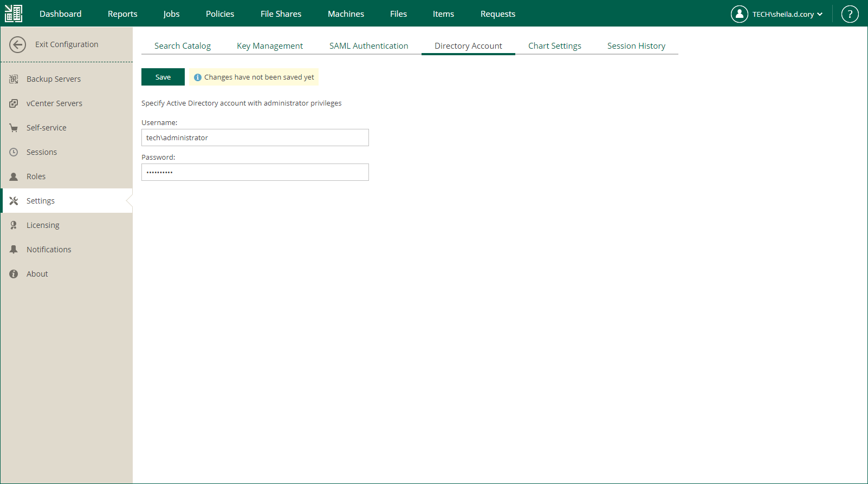Image resolution: width=868 pixels, height=484 pixels.
Task: Click the Roles person icon
Action: (x=14, y=176)
